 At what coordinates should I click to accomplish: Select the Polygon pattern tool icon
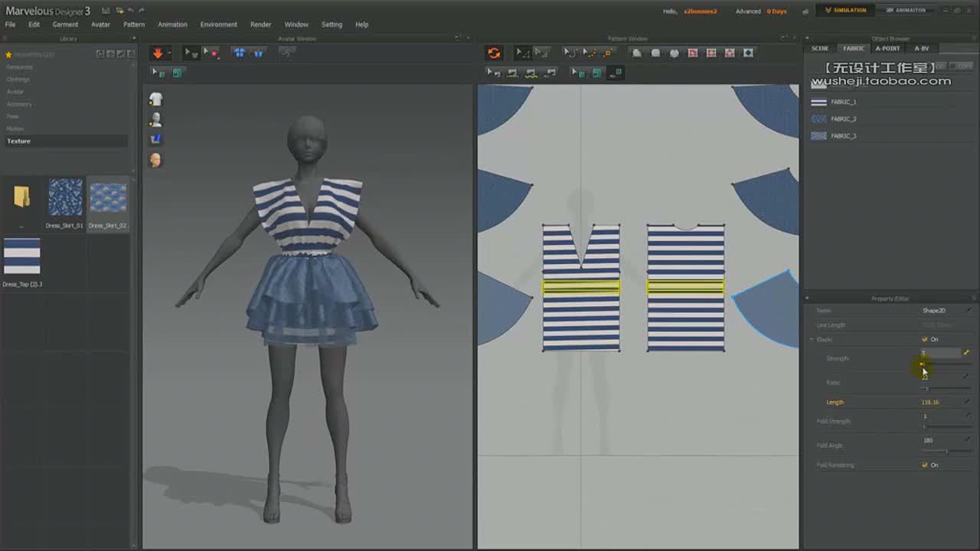pyautogui.click(x=637, y=53)
